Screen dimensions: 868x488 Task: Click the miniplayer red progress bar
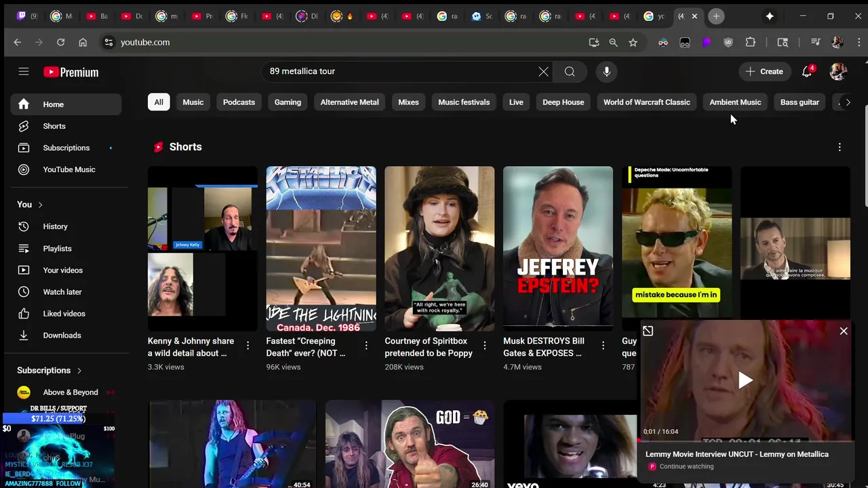coord(745,441)
